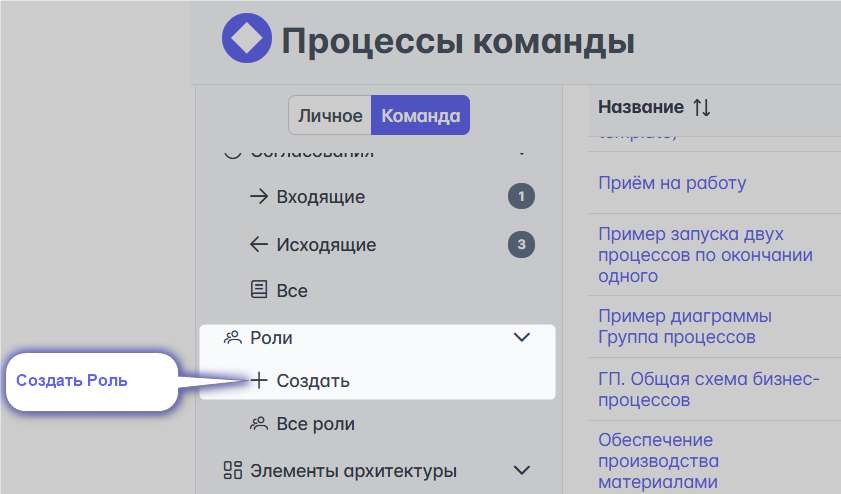Image resolution: width=841 pixels, height=494 pixels.
Task: Open the Приём на работу process link
Action: coord(672,183)
